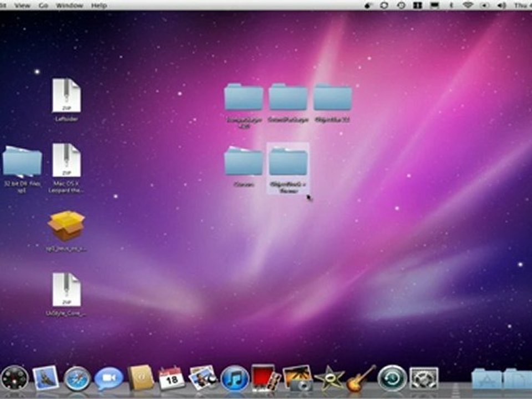Open System Preferences gear icon
Screen dimensions: 532x399
424,378
